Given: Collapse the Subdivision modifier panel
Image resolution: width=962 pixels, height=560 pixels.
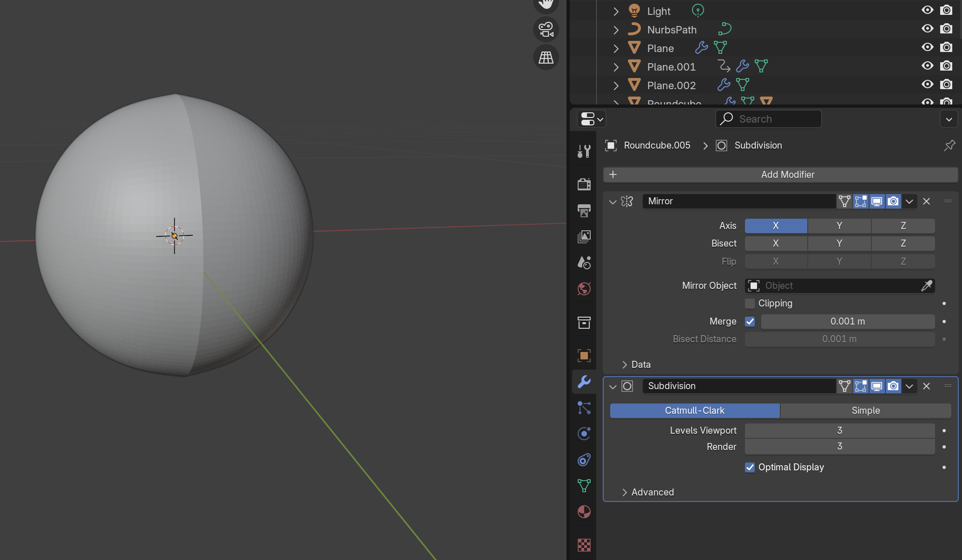Looking at the screenshot, I should (613, 386).
